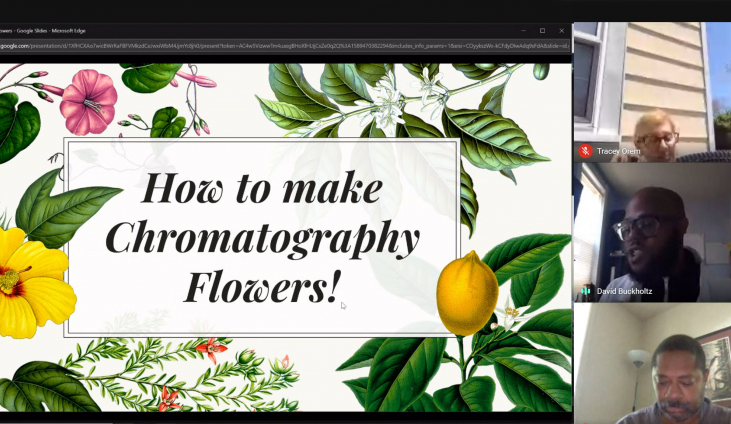Click the David Buckholtz name label
This screenshot has height=424, width=731.
(x=626, y=291)
